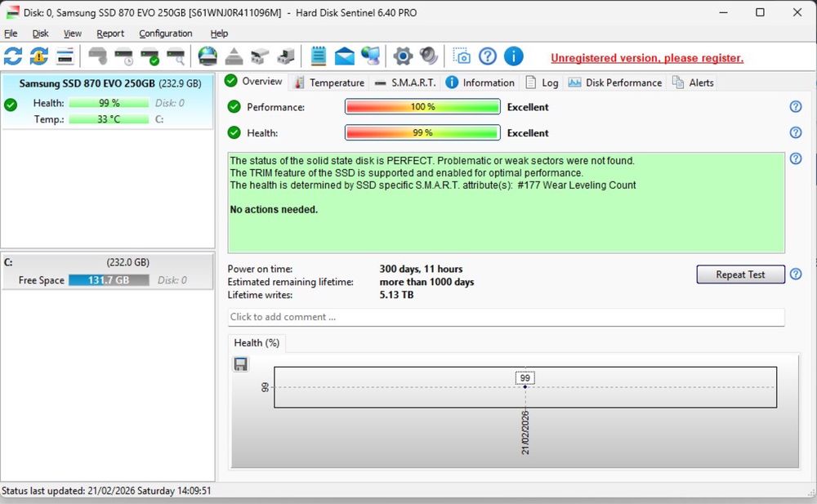817x504 pixels.
Task: Click the 'Status last updated' status bar text
Action: (106, 491)
